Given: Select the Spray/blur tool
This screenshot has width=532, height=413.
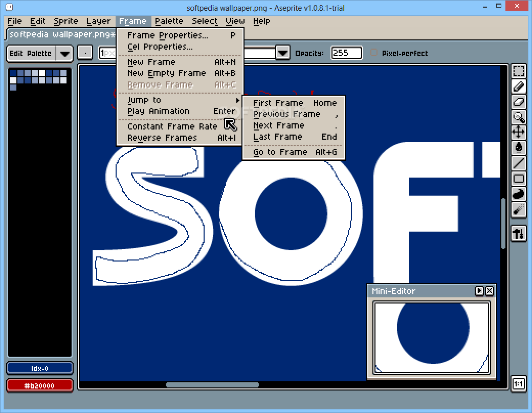Looking at the screenshot, I should coord(518,210).
